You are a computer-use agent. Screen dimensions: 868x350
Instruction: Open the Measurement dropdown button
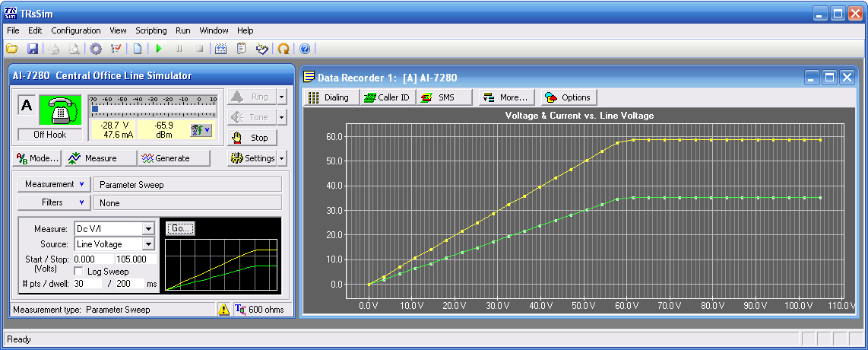coord(54,184)
